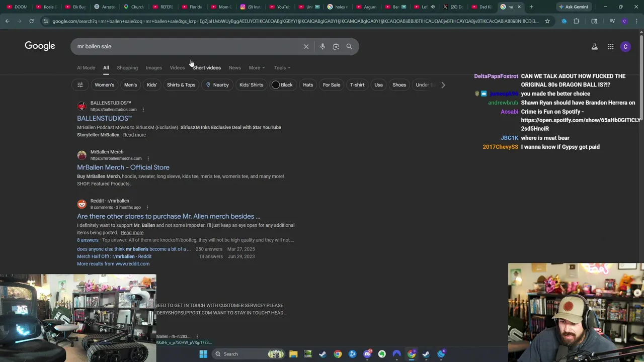Screen dimensions: 644x362
Task: Open MrBallen Merch - Official Store link
Action: [x=123, y=167]
